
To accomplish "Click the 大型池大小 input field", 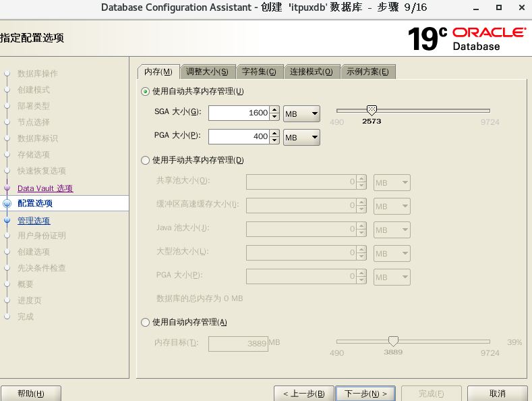I will pos(301,253).
